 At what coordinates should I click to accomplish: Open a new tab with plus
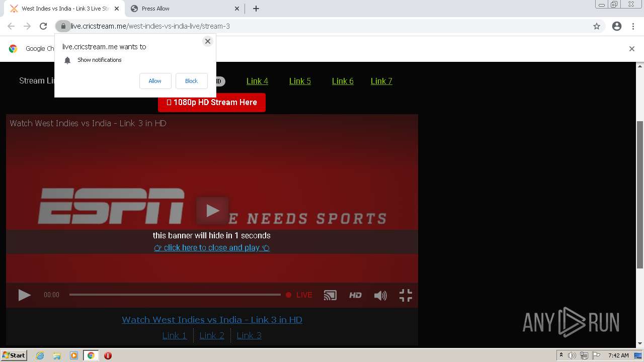256,9
